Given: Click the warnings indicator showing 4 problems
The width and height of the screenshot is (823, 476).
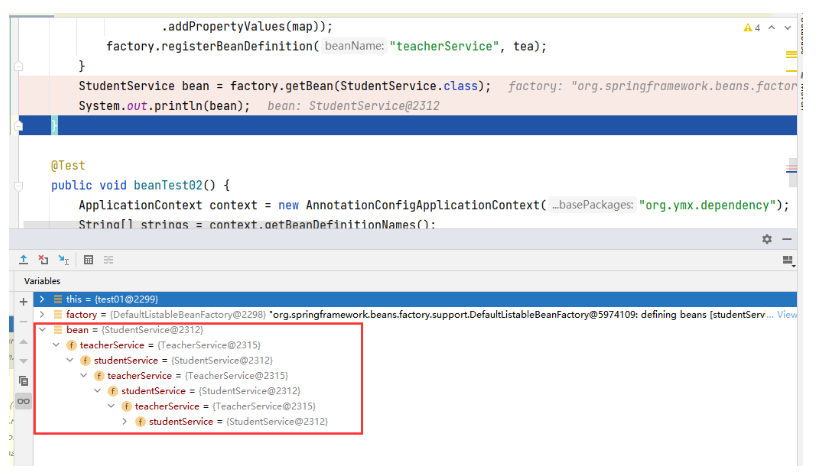Looking at the screenshot, I should 752,28.
